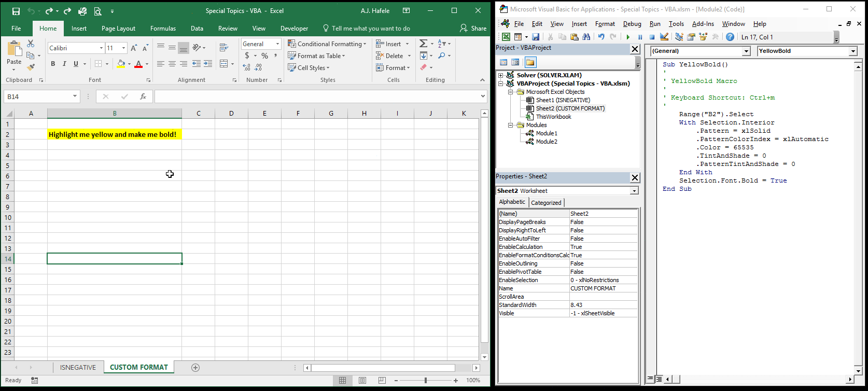Click the Wrap Text icon
Image resolution: width=868 pixels, height=391 pixels.
(224, 48)
